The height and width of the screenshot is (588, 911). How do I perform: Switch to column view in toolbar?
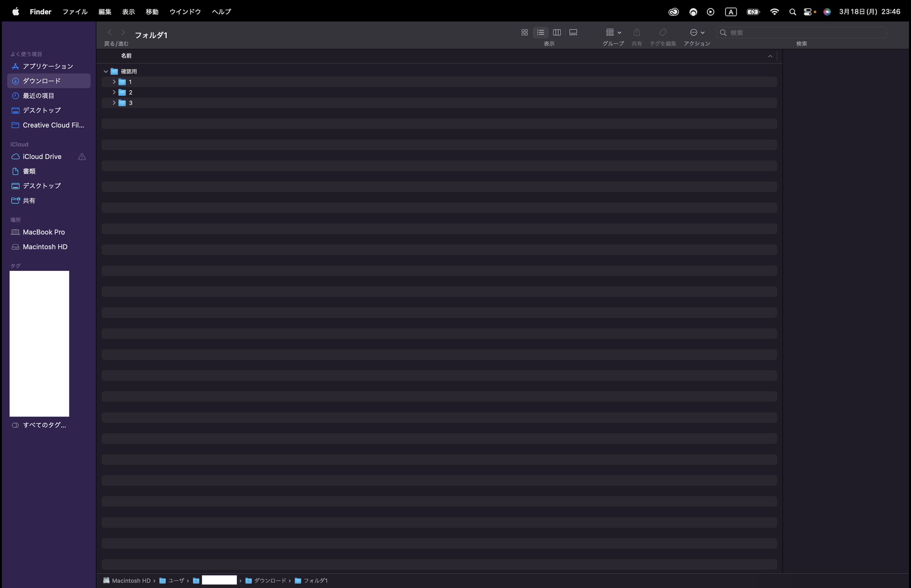pyautogui.click(x=557, y=33)
